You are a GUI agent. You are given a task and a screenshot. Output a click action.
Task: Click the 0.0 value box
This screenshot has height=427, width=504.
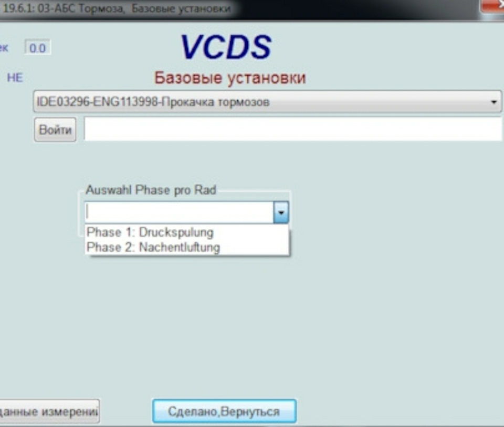(x=38, y=48)
